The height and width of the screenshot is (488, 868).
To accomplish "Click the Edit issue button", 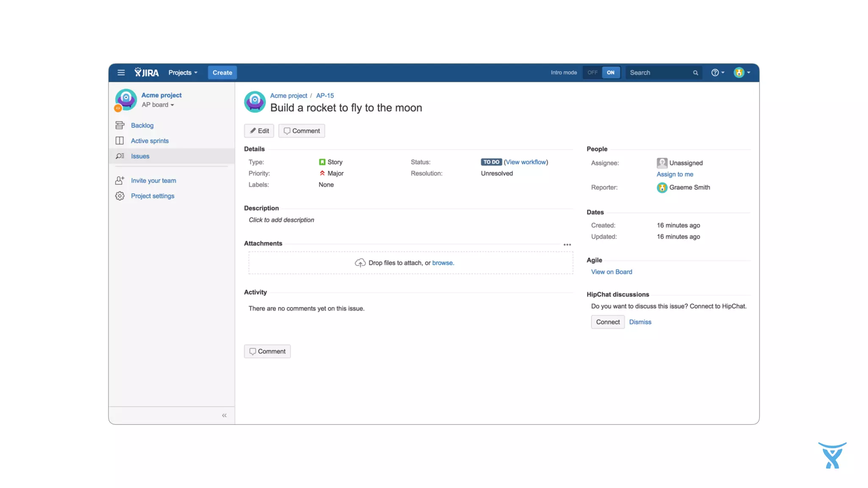I will [259, 130].
